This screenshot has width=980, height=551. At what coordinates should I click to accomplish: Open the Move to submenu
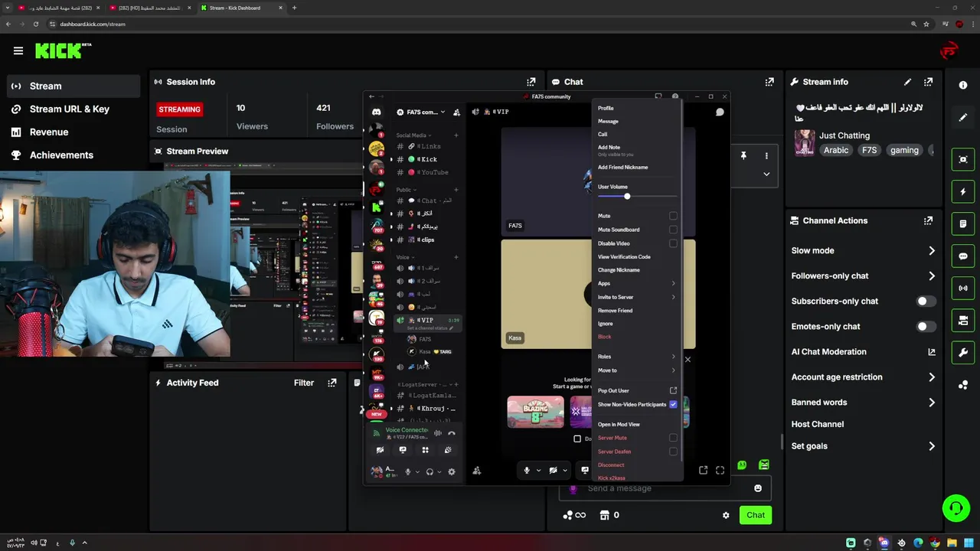636,370
